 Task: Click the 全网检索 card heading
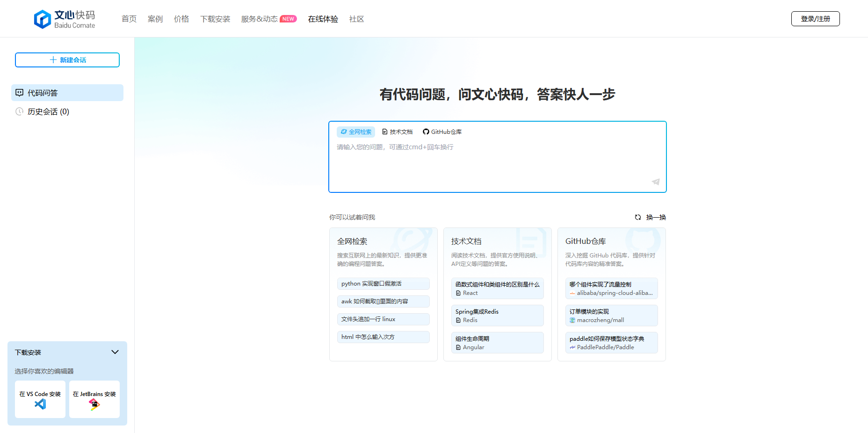[x=352, y=242]
